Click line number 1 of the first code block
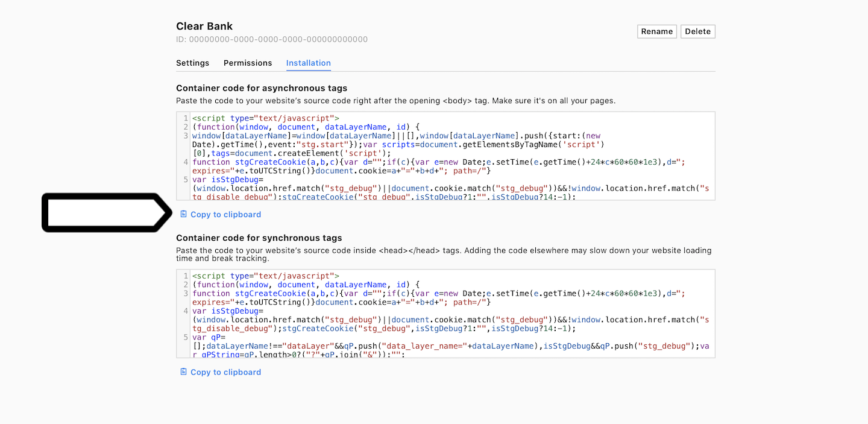Image resolution: width=868 pixels, height=424 pixels. [185, 118]
